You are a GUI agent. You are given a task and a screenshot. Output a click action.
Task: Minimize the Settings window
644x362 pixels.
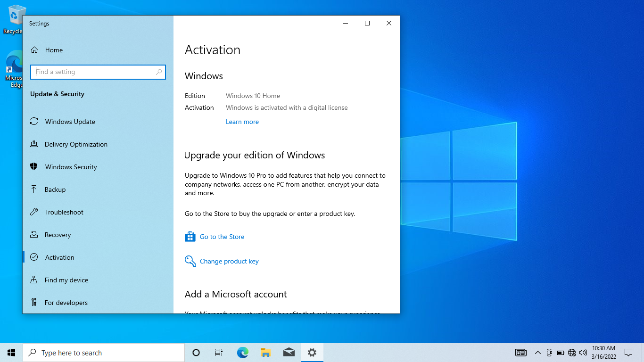[x=346, y=23]
